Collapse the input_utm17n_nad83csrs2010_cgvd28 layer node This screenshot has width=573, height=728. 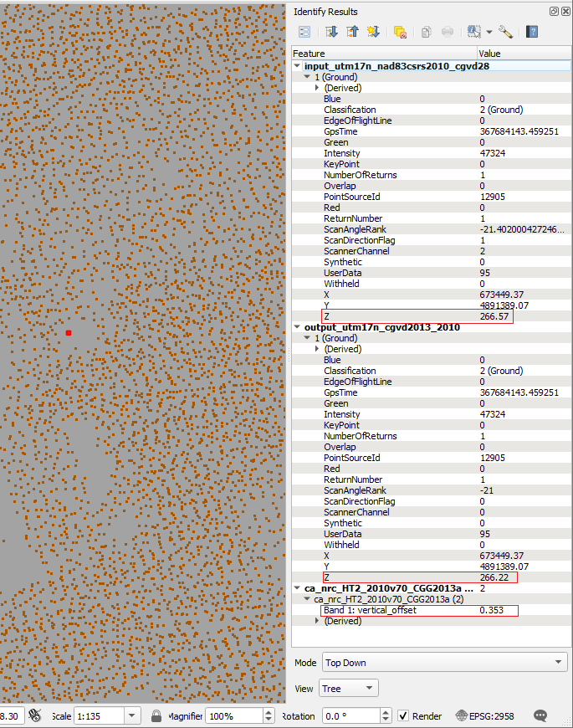pos(299,66)
